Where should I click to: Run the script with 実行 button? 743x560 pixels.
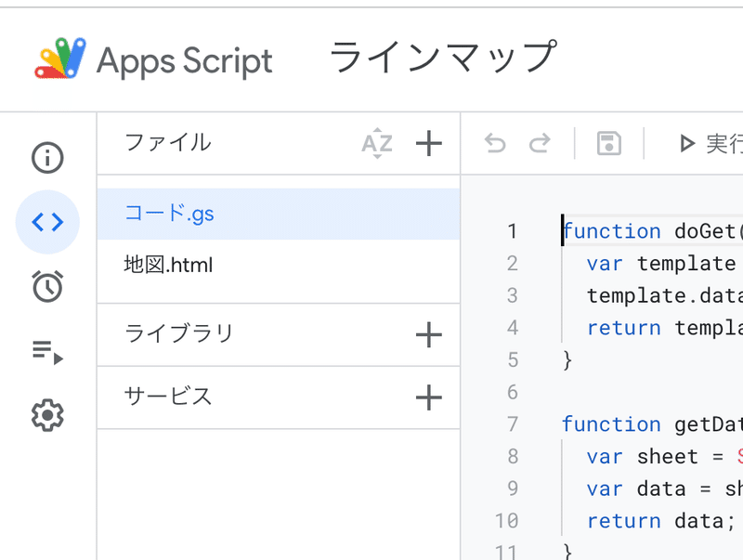(x=711, y=144)
